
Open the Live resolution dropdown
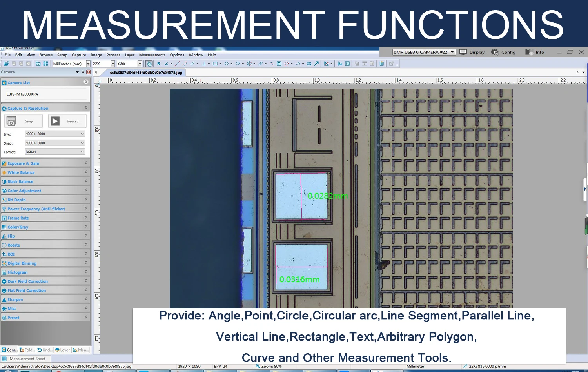tap(55, 134)
